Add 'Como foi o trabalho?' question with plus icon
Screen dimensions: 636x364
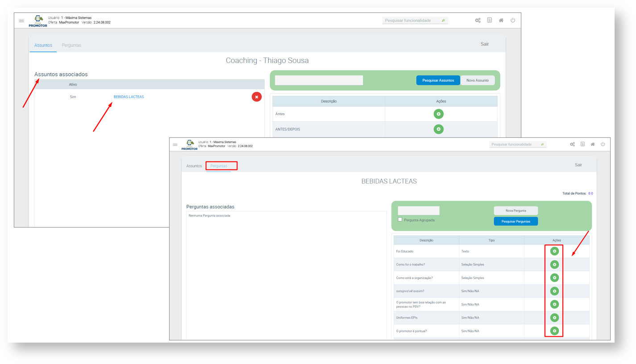(554, 265)
